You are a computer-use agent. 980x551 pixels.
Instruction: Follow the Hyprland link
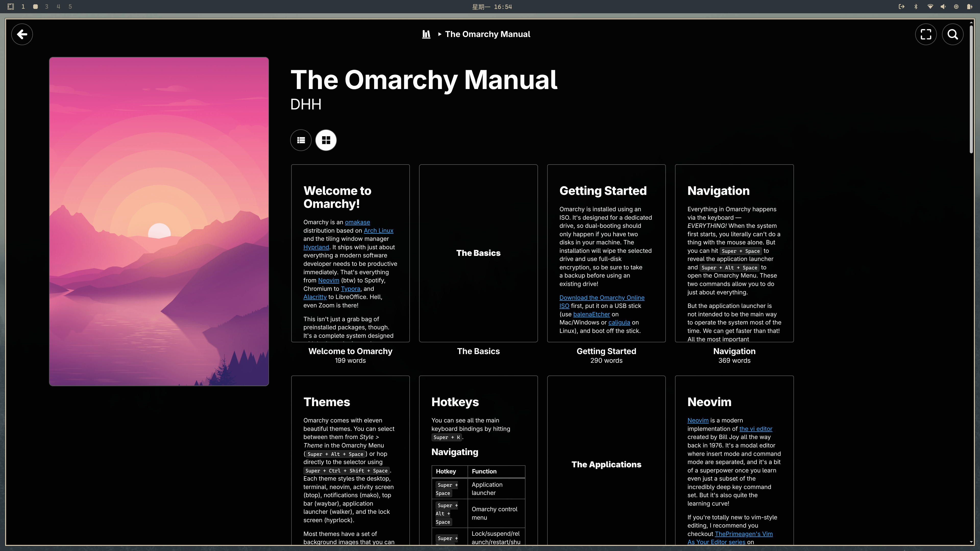tap(316, 247)
